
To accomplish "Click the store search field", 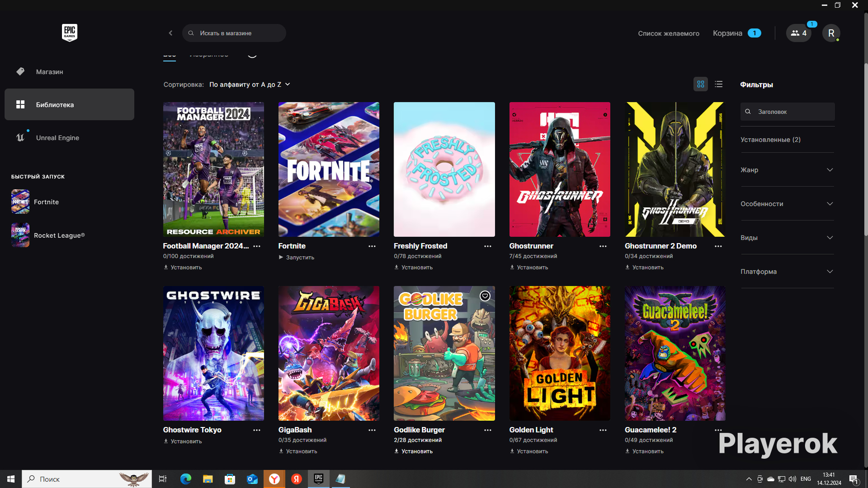I will (234, 33).
